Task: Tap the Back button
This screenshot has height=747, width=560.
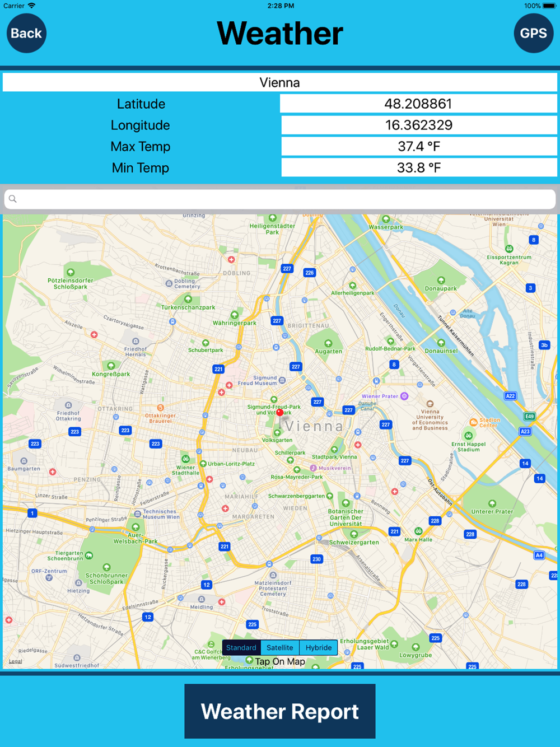Action: tap(26, 34)
